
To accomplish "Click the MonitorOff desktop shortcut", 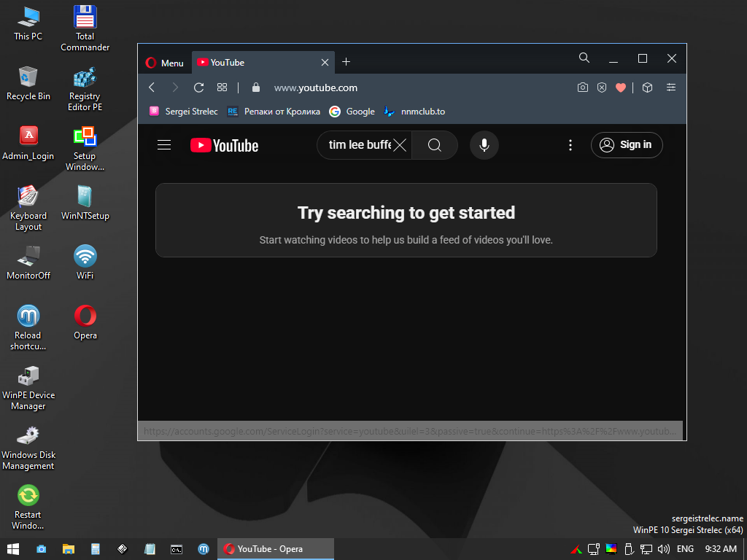I will click(x=28, y=262).
